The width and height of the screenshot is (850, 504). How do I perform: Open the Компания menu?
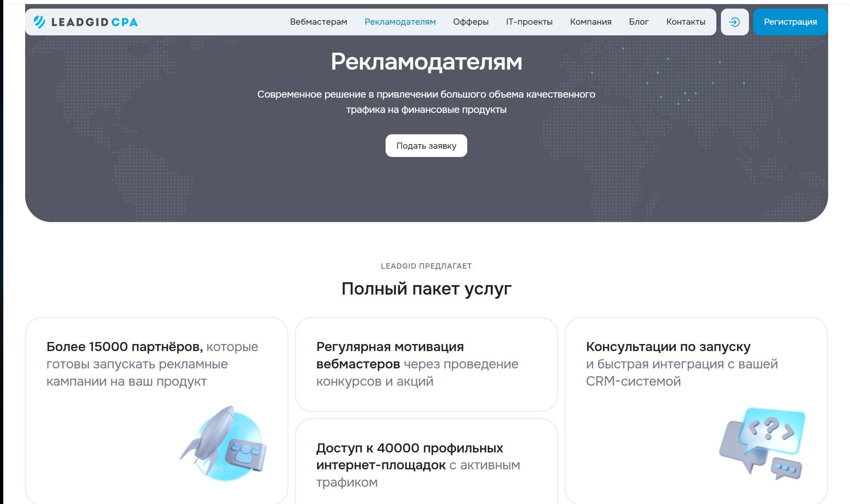pyautogui.click(x=591, y=22)
